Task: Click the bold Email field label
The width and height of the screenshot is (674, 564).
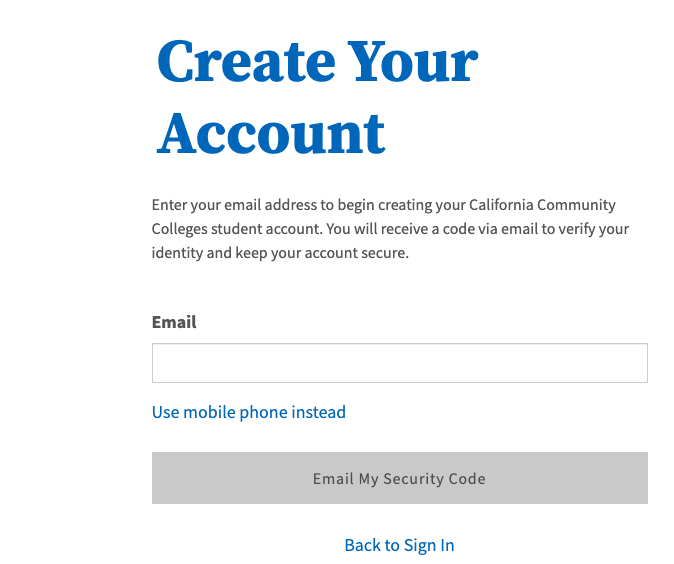Action: tap(174, 322)
